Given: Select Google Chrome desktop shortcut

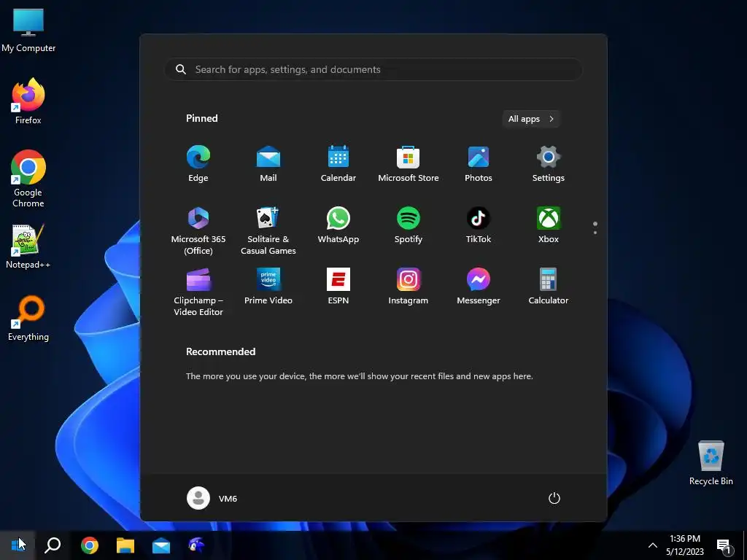Looking at the screenshot, I should click(28, 179).
